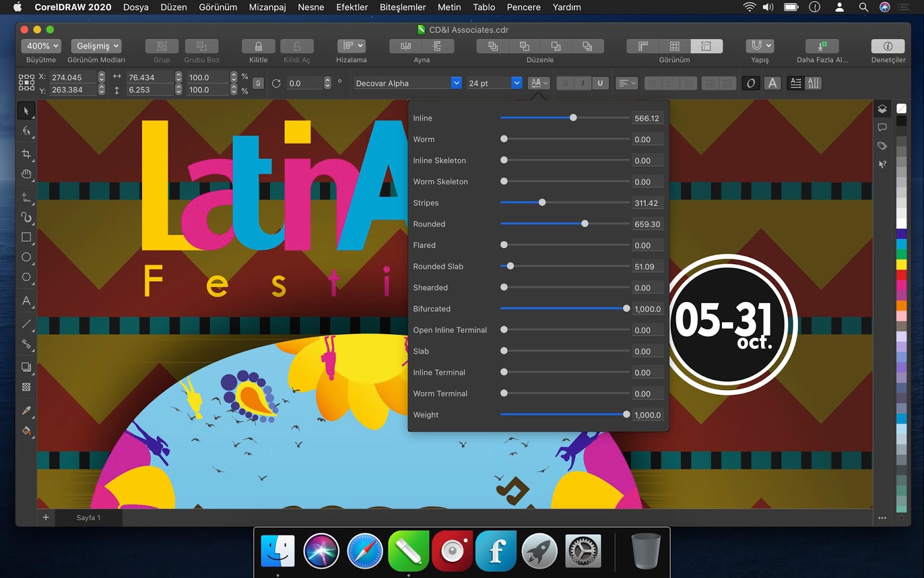Select the Ellipse tool
Screen dimensions: 924x578
coord(26,257)
